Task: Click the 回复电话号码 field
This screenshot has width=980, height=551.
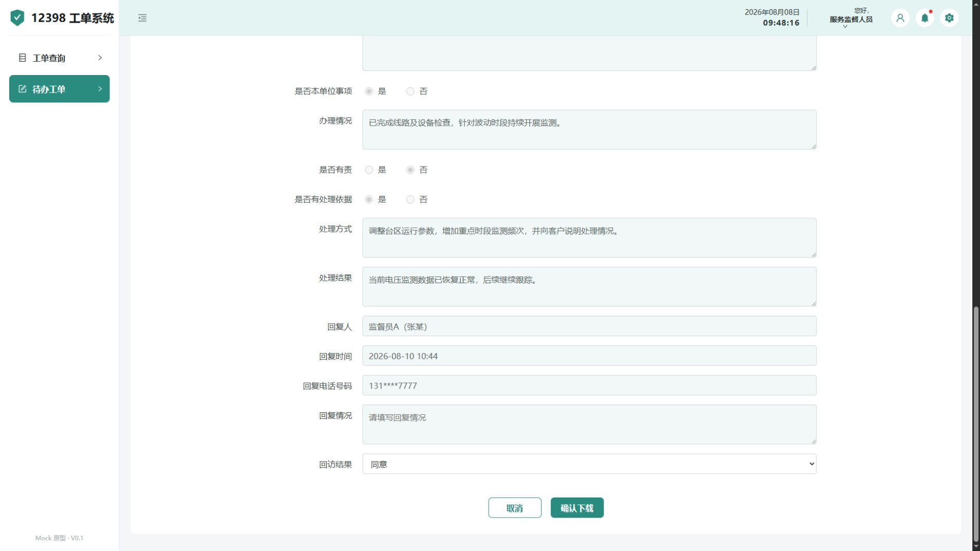Action: pyautogui.click(x=589, y=385)
